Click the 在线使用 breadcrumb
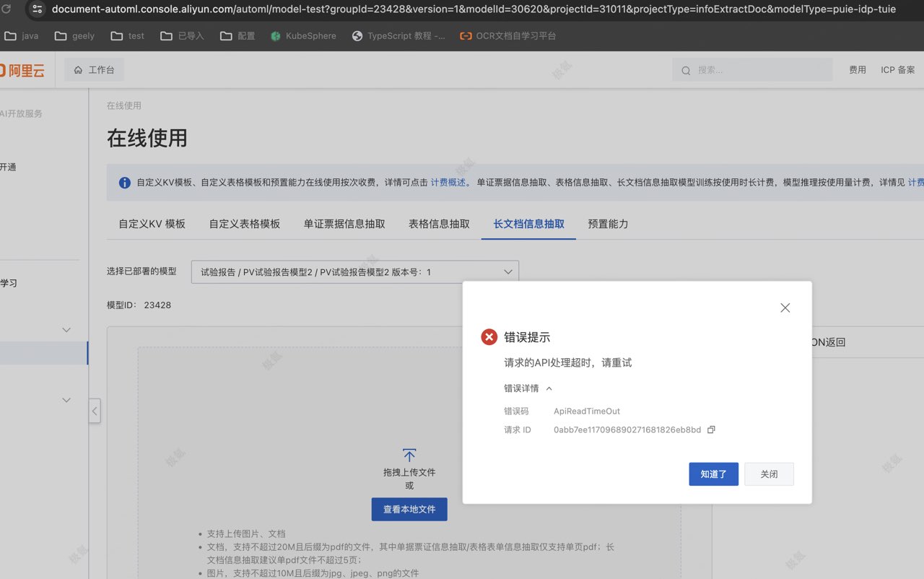Viewport: 924px width, 579px height. coord(124,105)
